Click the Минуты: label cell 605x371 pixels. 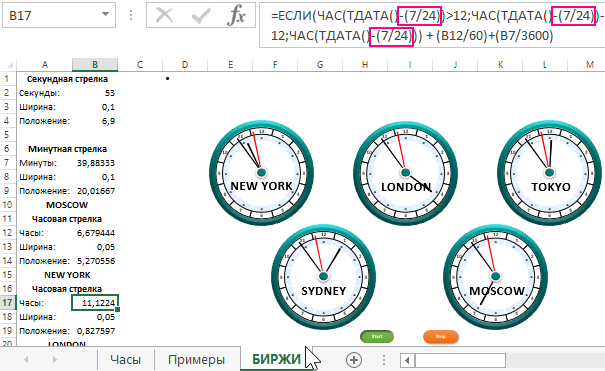[45, 163]
